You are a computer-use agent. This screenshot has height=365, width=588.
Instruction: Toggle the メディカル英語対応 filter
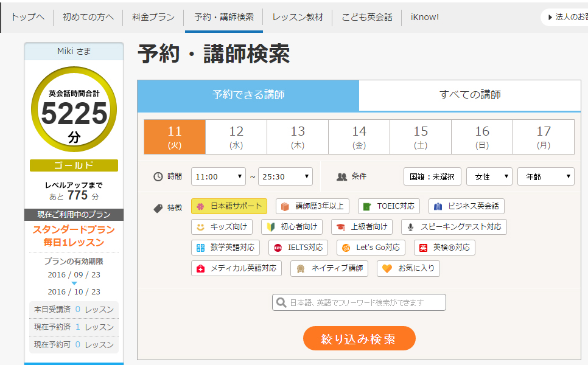pos(236,268)
